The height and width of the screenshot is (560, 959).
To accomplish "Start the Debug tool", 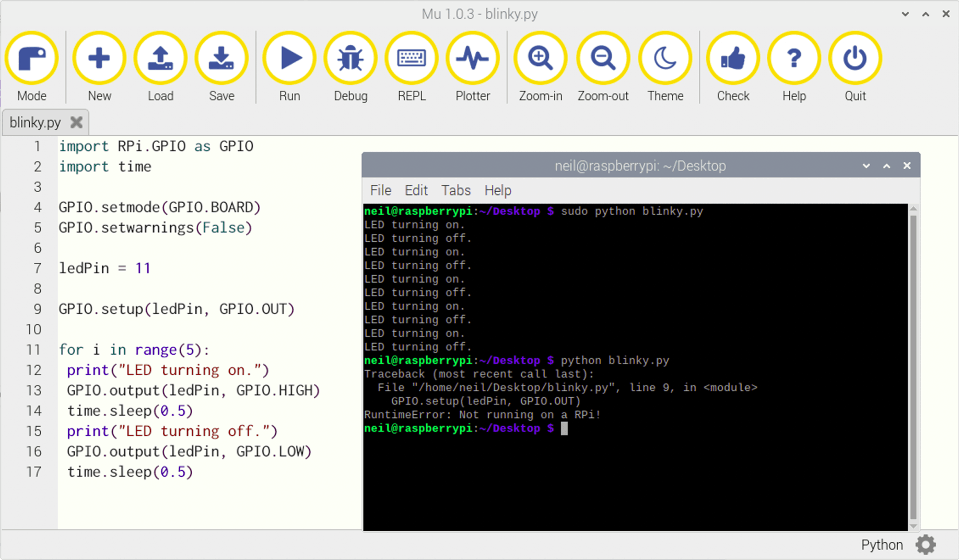I will click(x=350, y=59).
